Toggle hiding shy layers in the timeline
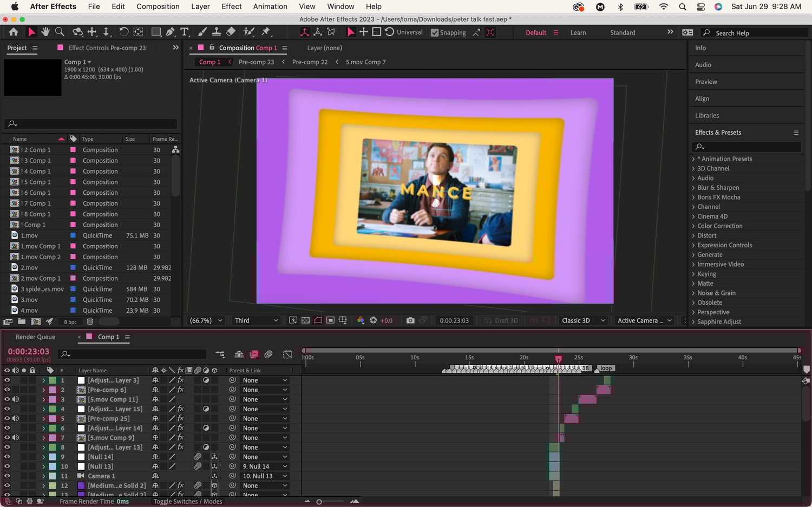The width and height of the screenshot is (812, 507). click(x=239, y=354)
